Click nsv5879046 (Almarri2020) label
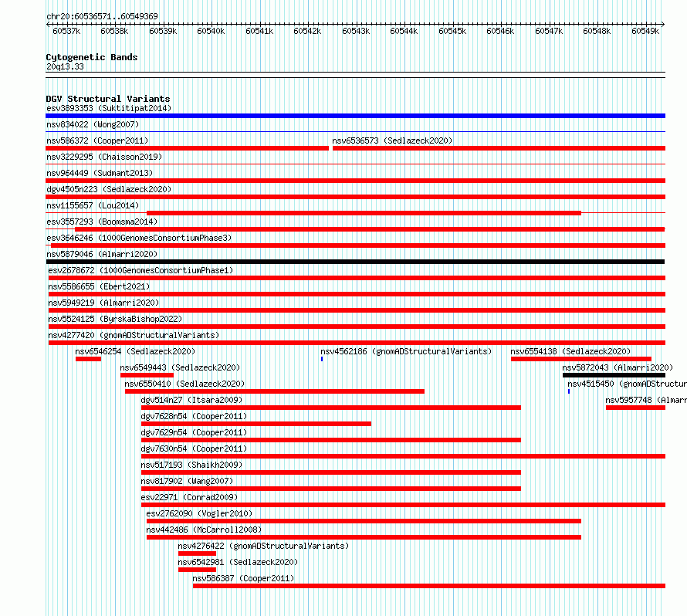This screenshot has height=616, width=687. point(102,254)
